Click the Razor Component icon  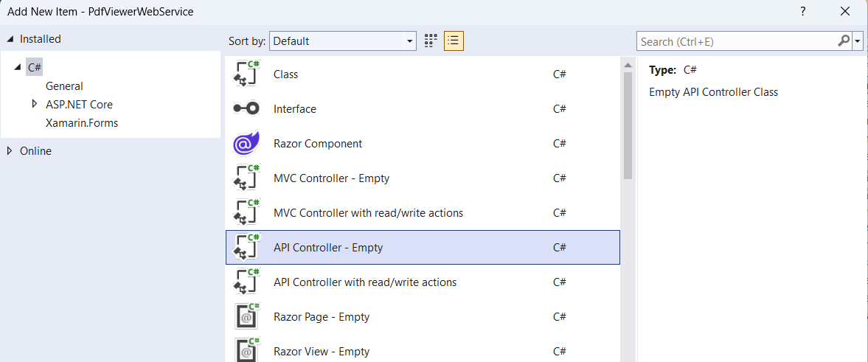tap(246, 144)
